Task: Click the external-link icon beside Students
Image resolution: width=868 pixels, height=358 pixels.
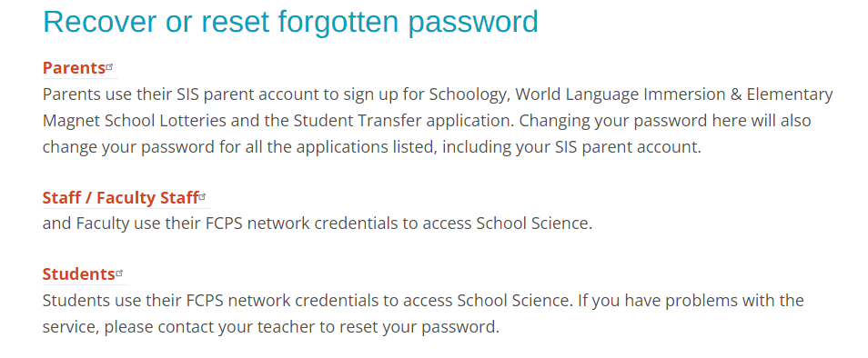Action: coord(119,273)
